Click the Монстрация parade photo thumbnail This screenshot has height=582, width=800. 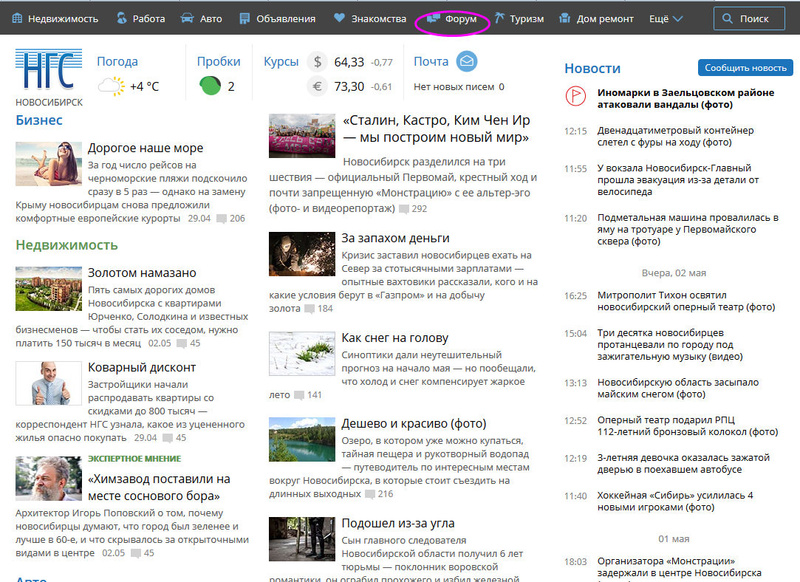click(x=301, y=136)
